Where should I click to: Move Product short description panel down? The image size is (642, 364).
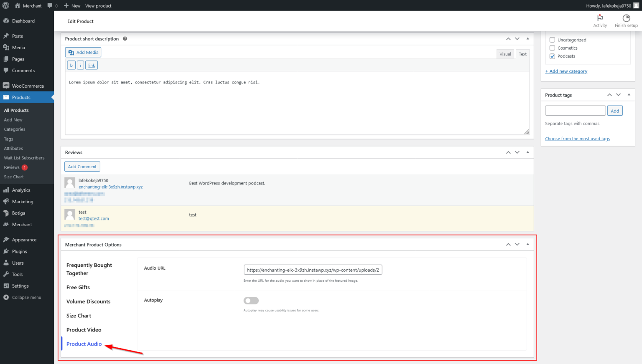[x=517, y=39]
